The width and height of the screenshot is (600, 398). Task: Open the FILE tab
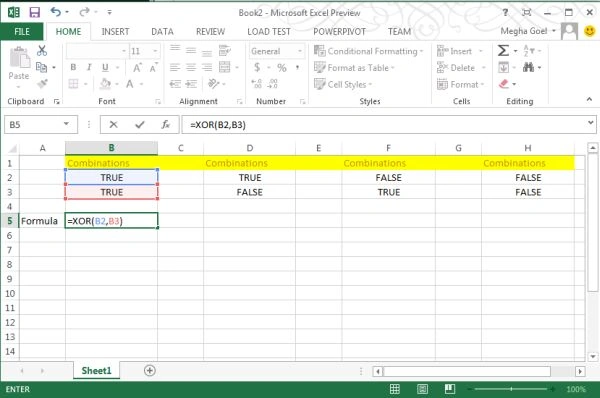click(22, 31)
